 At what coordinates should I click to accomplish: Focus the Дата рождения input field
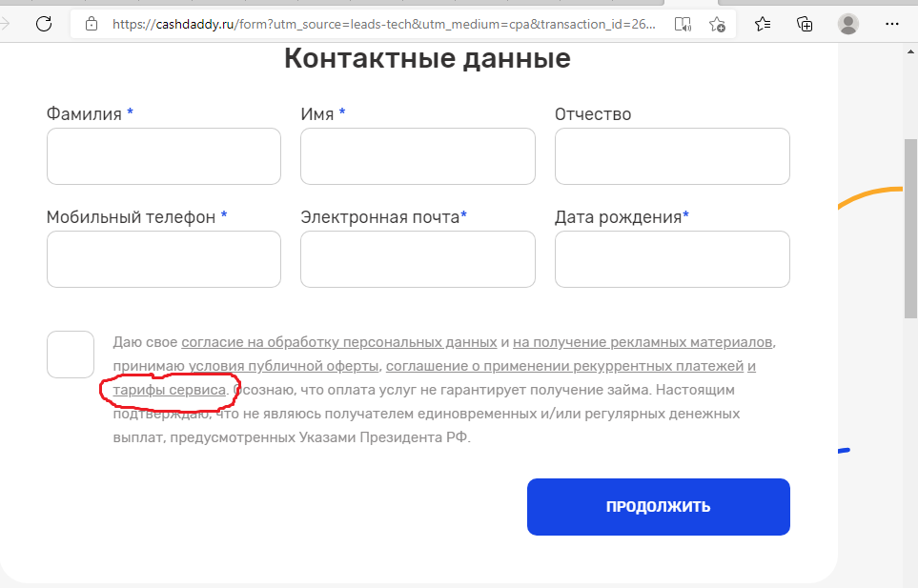coord(672,259)
